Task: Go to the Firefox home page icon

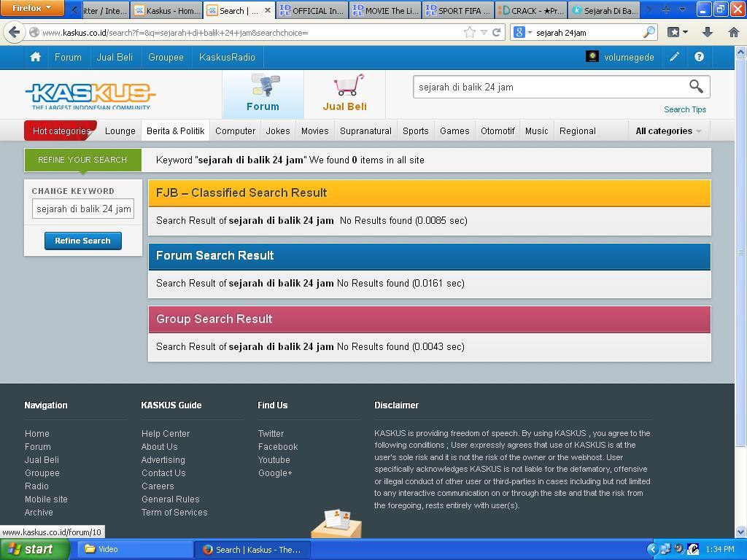Action: 734,32
